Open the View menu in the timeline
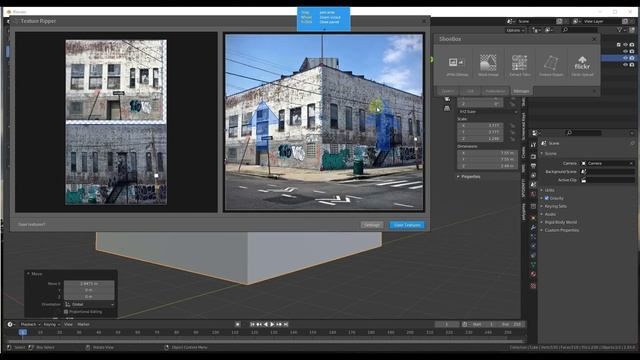 coord(68,324)
